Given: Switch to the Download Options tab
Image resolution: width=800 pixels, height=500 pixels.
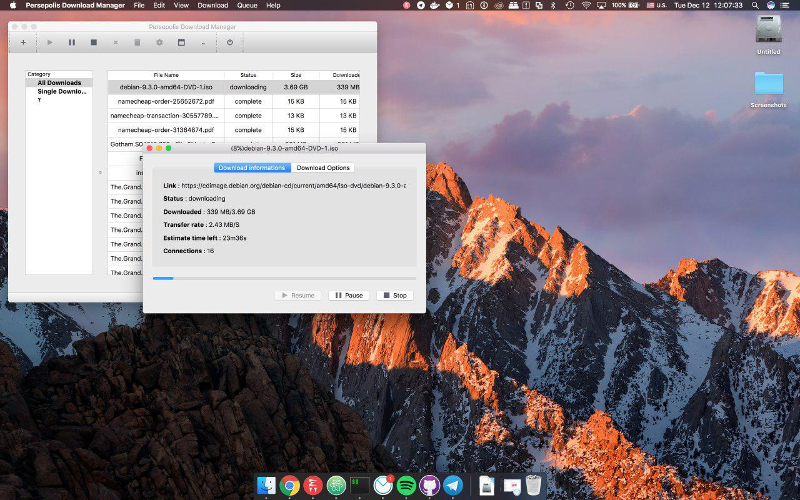Looking at the screenshot, I should [323, 168].
